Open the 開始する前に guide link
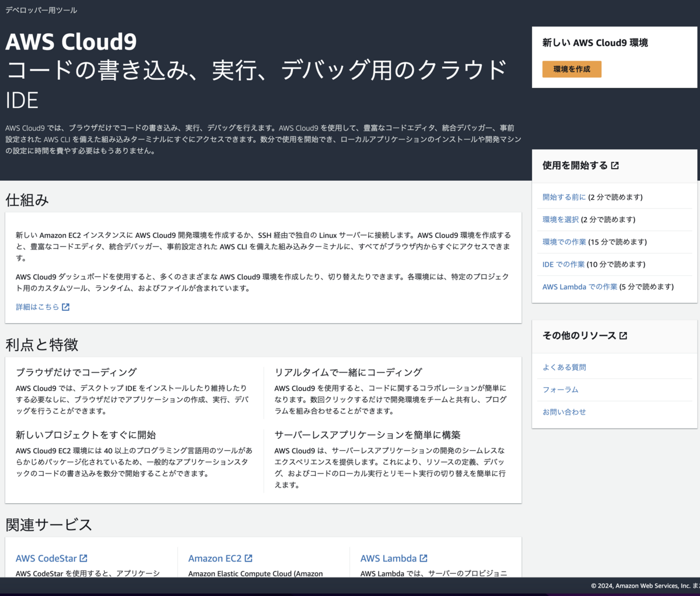The width and height of the screenshot is (700, 596). point(564,197)
